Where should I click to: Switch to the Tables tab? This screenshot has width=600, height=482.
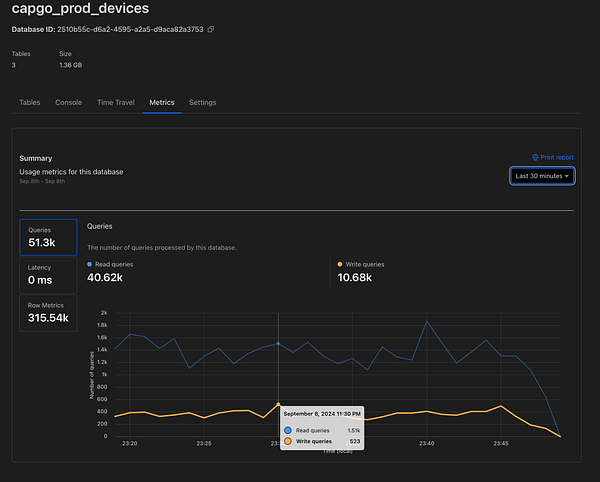(30, 102)
